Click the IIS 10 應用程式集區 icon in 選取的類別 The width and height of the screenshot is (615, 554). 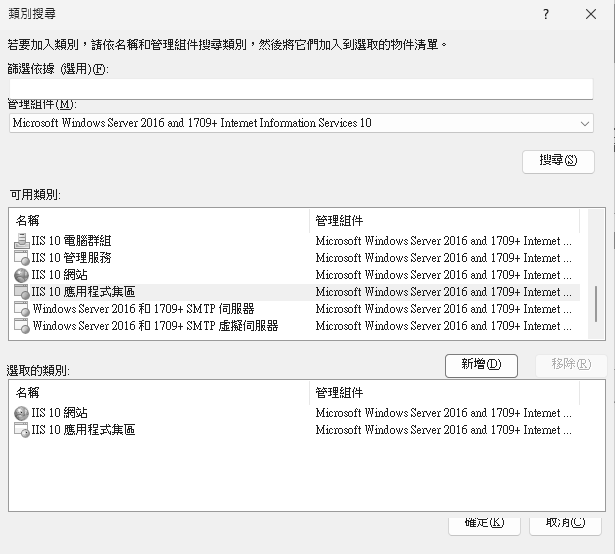22,430
